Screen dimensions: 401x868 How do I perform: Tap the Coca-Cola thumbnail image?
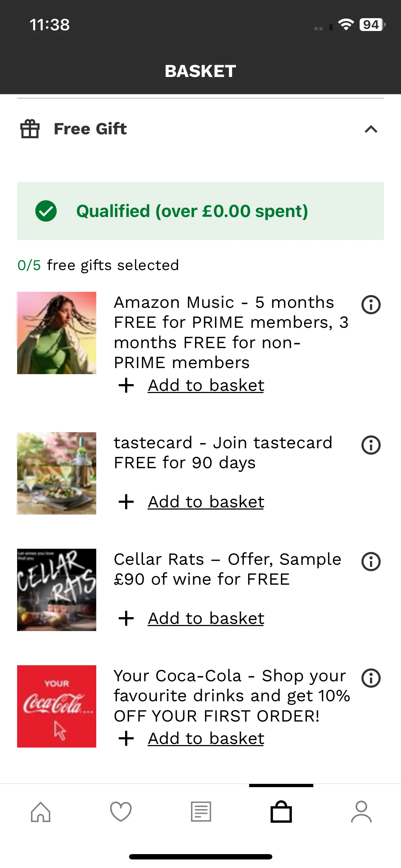[57, 706]
